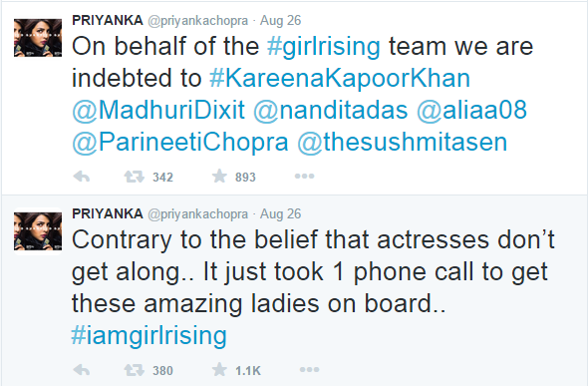Retweet the tweet with 380 retweets
The image size is (588, 386).
[x=134, y=370]
